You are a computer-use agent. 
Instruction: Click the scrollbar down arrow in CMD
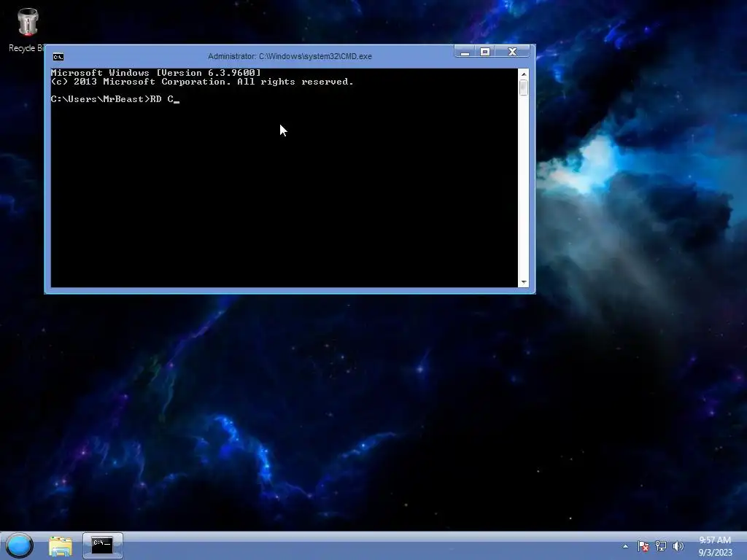[524, 282]
